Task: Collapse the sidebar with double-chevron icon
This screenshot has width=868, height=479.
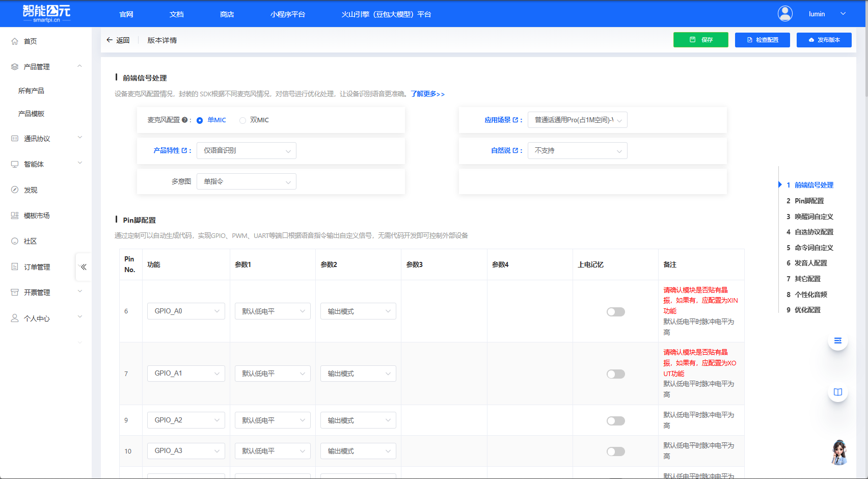Action: [x=84, y=267]
